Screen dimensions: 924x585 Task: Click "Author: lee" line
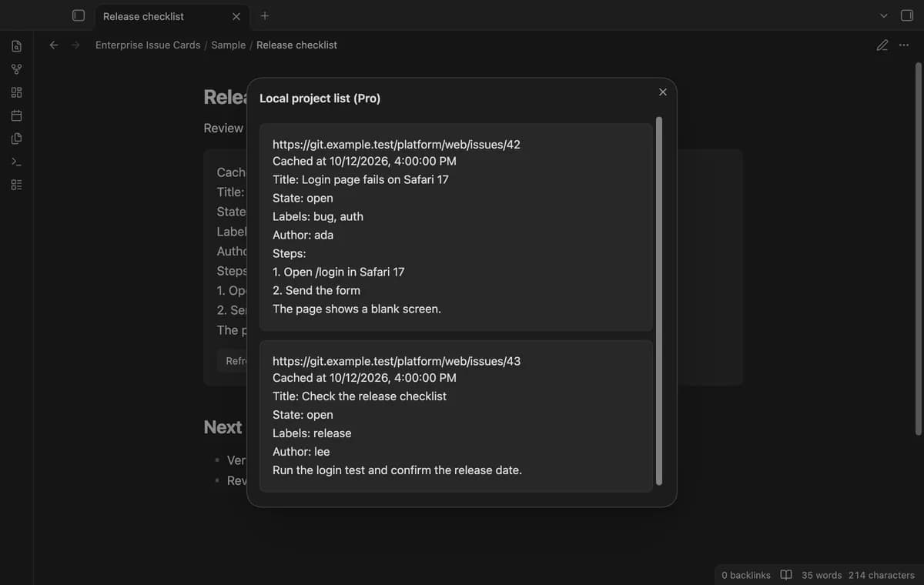pyautogui.click(x=301, y=451)
